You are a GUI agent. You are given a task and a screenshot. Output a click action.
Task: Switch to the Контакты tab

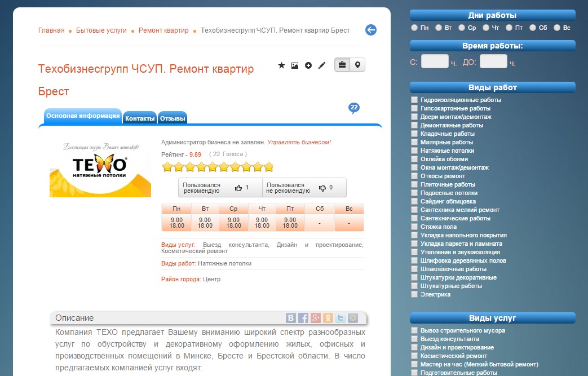(140, 118)
